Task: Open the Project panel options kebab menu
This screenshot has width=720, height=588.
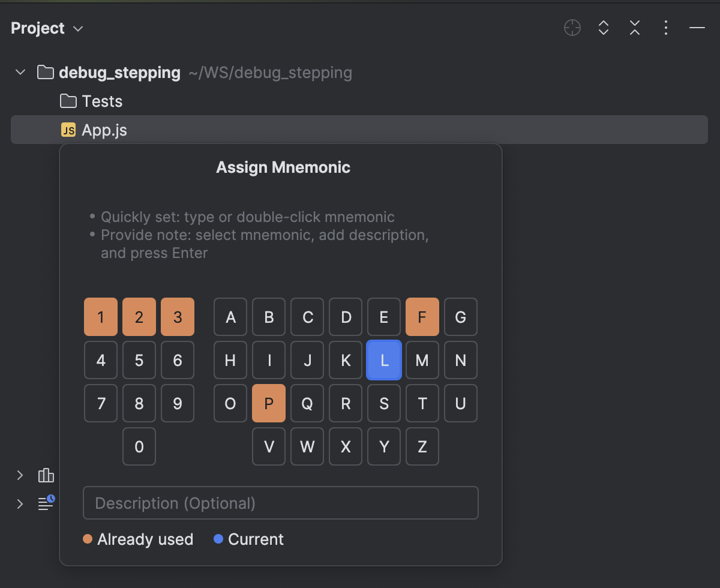Action: pos(665,28)
